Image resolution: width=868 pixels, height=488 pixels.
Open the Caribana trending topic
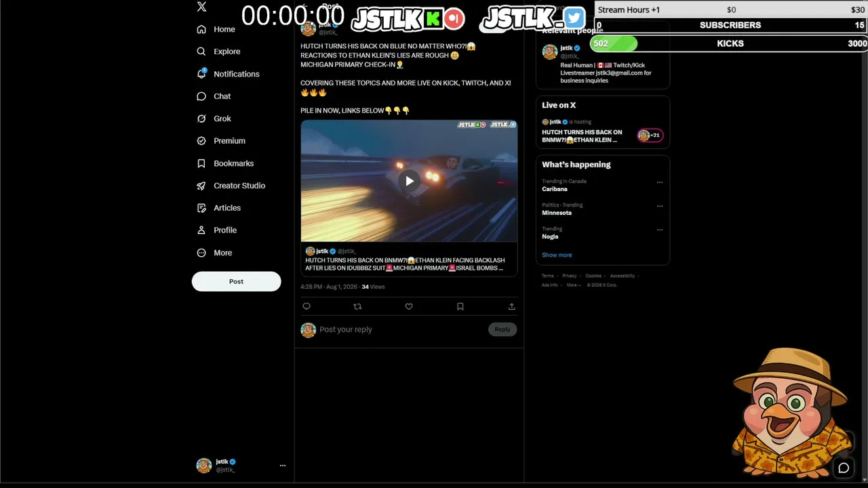[x=555, y=189]
